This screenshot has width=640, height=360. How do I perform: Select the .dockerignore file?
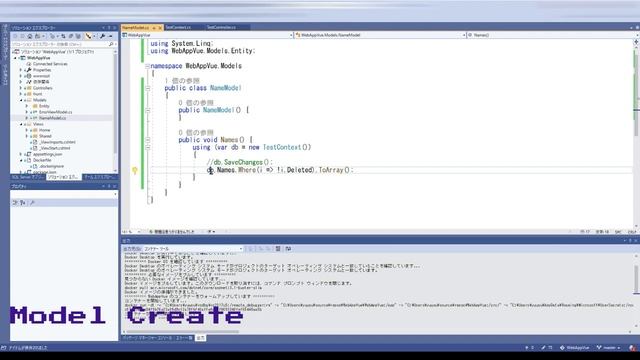tap(52, 167)
